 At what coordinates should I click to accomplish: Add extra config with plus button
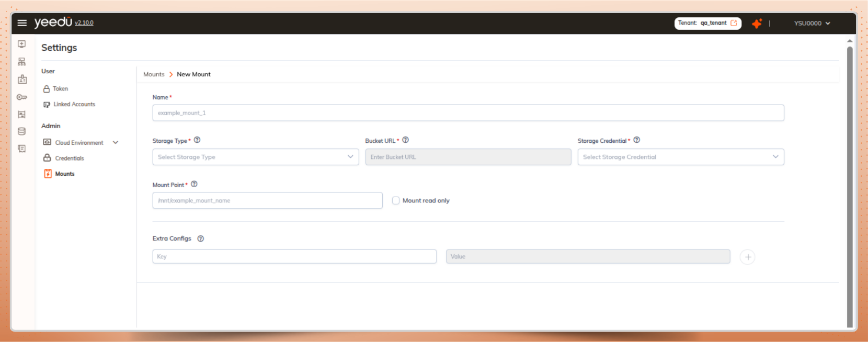click(x=748, y=257)
